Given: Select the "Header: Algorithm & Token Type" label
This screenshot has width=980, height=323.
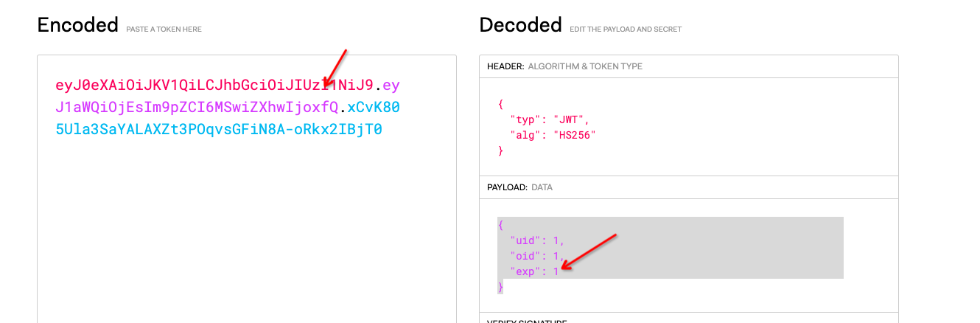Looking at the screenshot, I should [x=564, y=66].
